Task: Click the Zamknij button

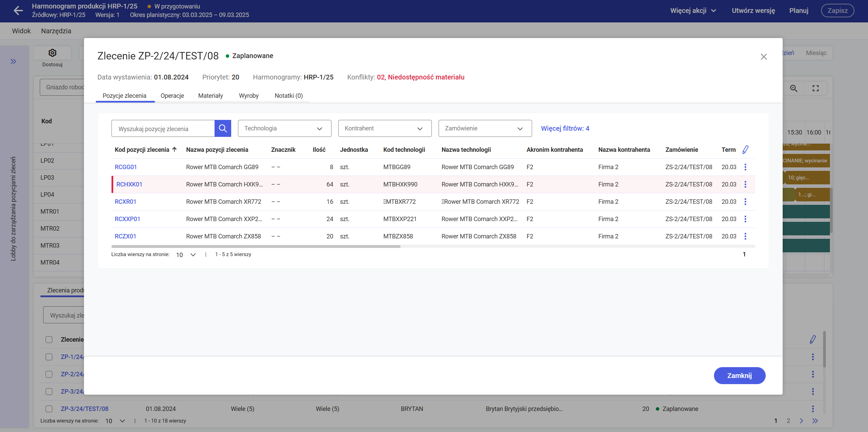Action: (x=739, y=376)
